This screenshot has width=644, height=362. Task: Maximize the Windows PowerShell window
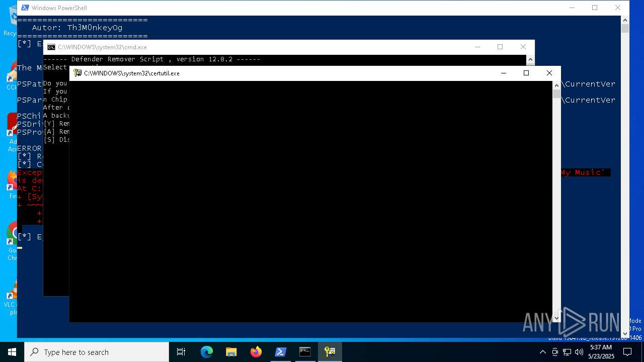[x=595, y=8]
